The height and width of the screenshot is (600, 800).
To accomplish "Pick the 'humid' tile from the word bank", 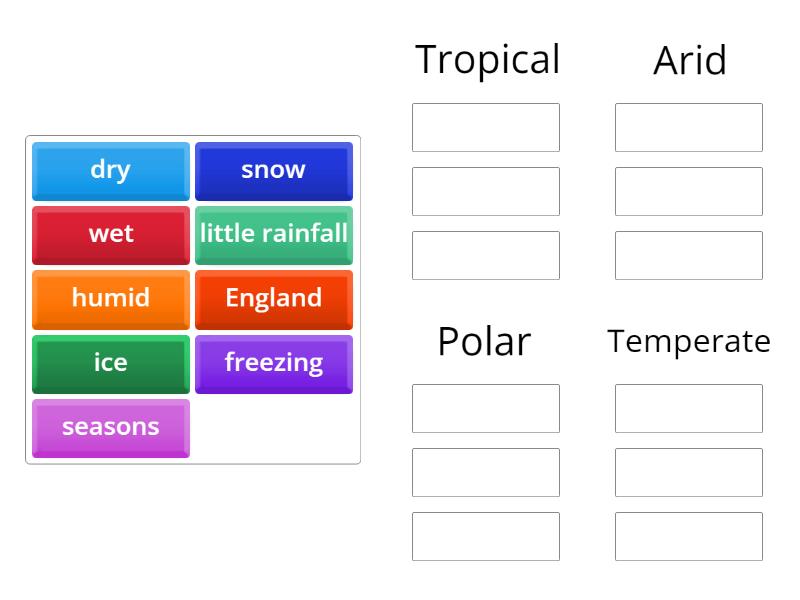I will (x=110, y=298).
